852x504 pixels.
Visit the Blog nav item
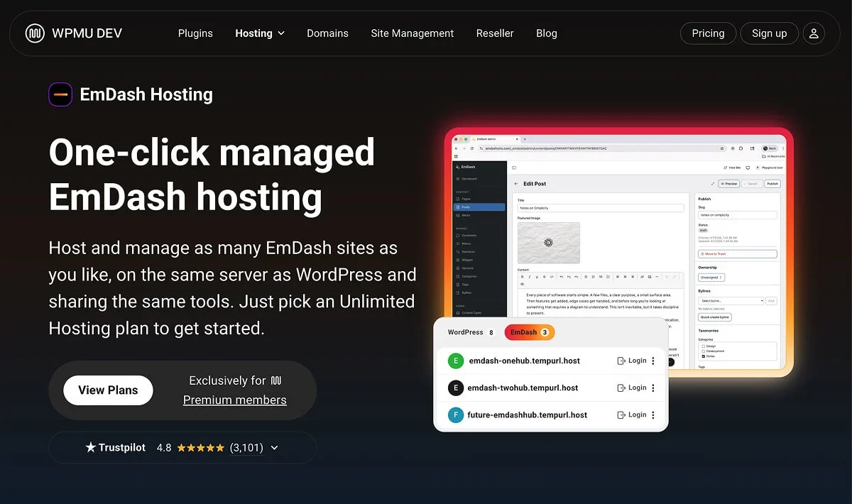click(x=547, y=33)
